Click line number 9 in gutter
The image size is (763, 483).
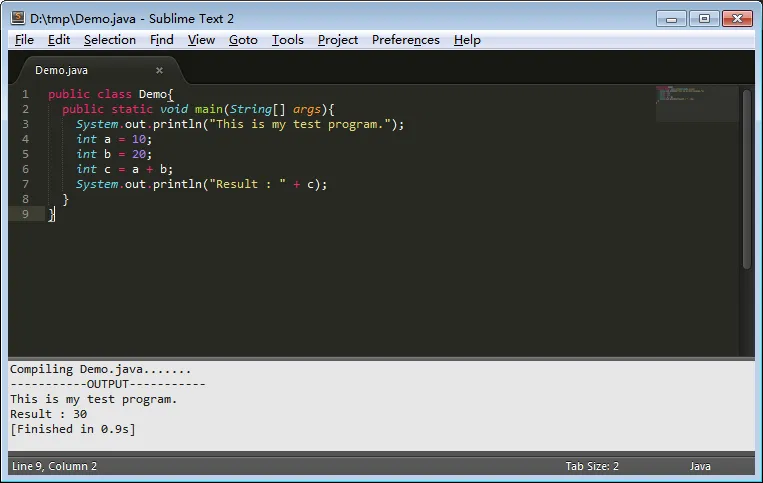(x=25, y=214)
